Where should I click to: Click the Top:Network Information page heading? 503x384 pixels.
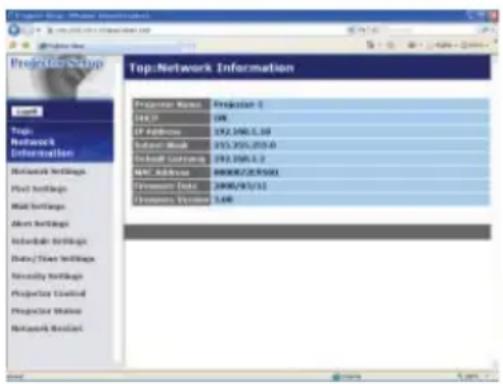coord(212,68)
